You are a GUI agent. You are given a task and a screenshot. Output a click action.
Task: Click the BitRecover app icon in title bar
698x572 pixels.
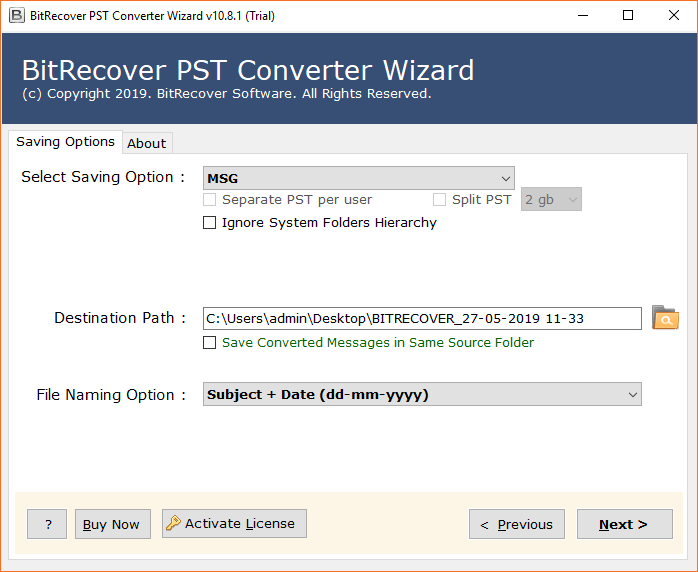tap(16, 16)
